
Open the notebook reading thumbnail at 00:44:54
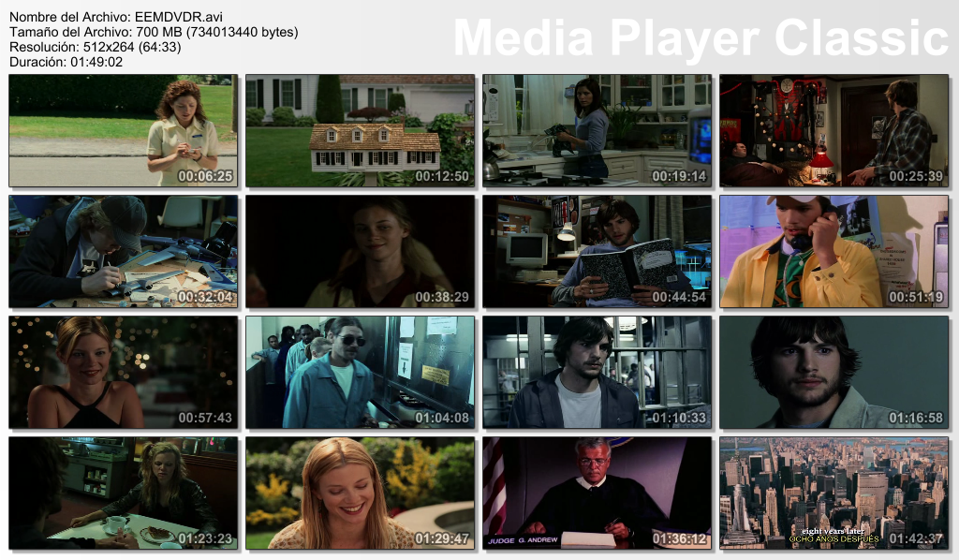tap(597, 251)
